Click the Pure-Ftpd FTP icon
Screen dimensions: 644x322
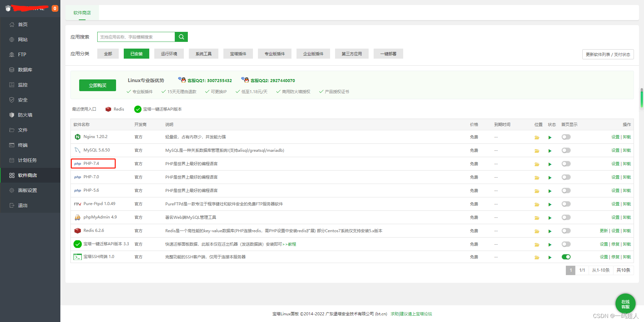tap(77, 204)
